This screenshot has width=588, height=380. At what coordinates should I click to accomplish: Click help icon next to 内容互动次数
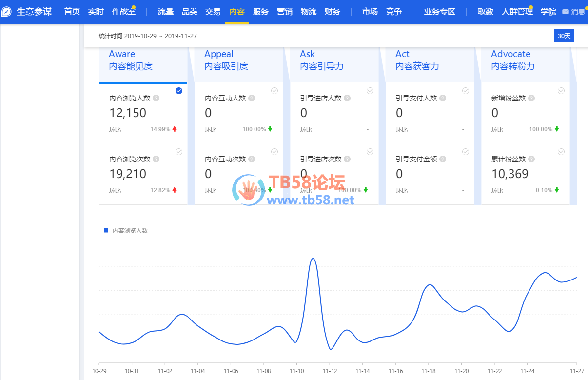coord(252,159)
